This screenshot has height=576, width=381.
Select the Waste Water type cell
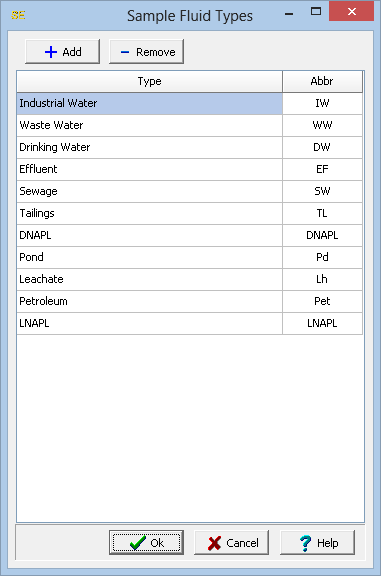coord(149,125)
